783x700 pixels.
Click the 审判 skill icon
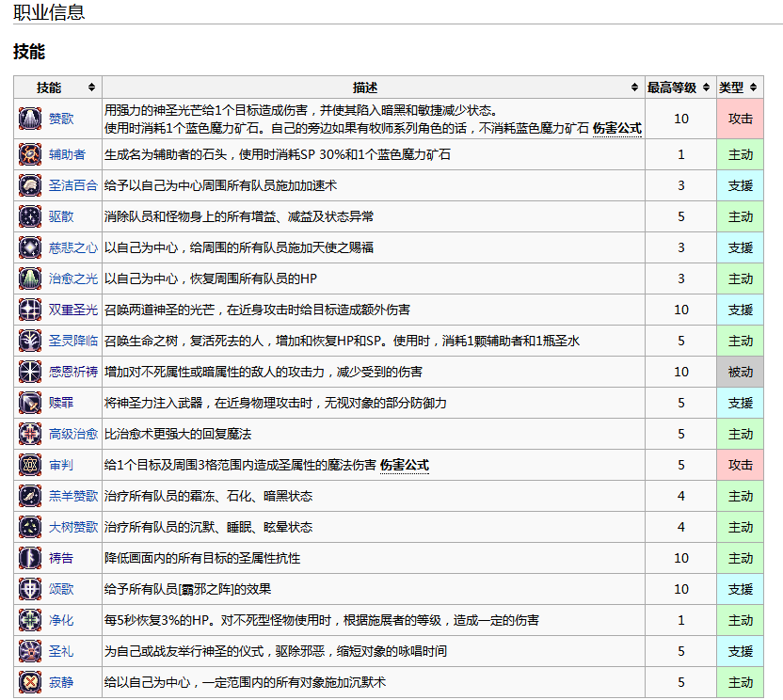coord(30,465)
